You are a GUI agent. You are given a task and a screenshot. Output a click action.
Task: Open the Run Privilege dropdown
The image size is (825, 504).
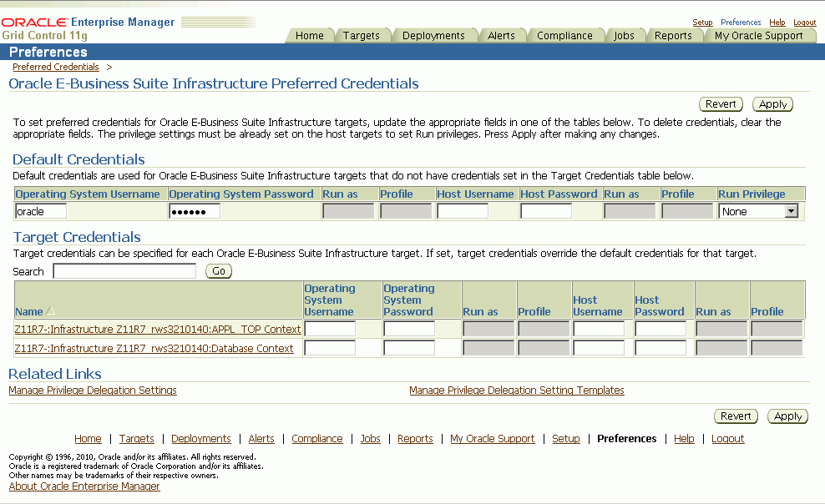click(x=758, y=211)
